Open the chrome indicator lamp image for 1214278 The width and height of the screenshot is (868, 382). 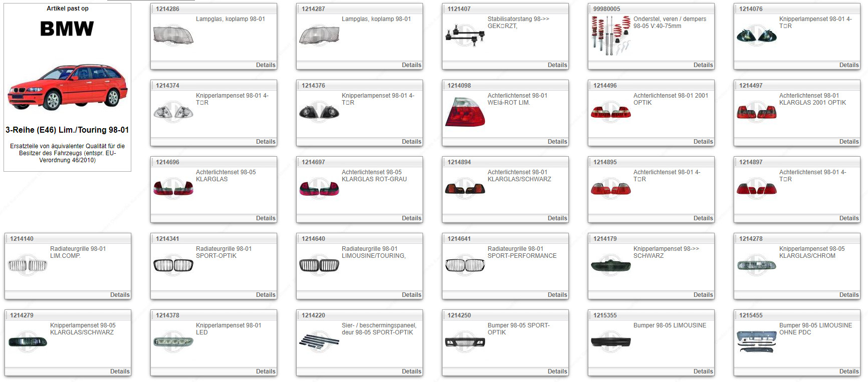757,265
